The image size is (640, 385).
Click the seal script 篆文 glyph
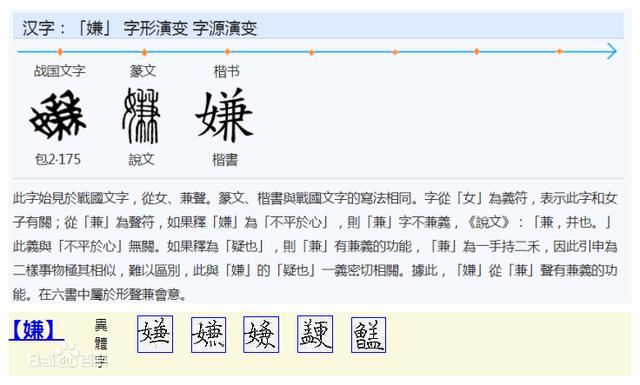click(141, 116)
